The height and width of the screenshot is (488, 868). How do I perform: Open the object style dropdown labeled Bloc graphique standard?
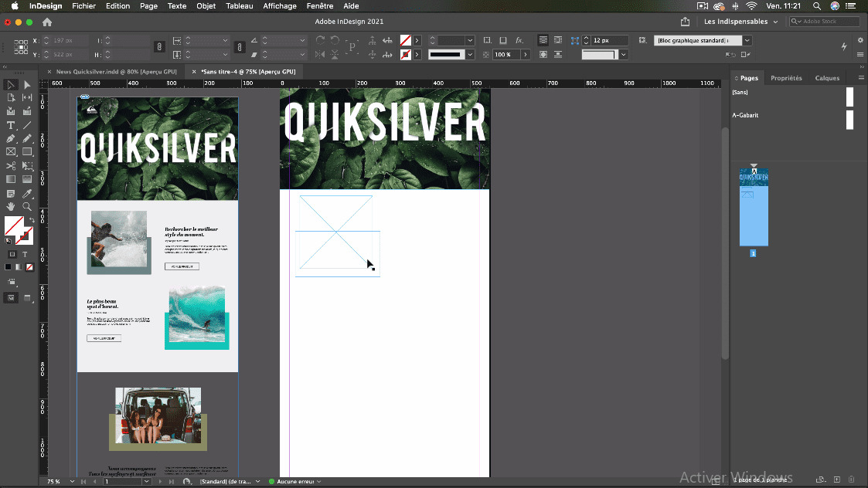point(700,39)
